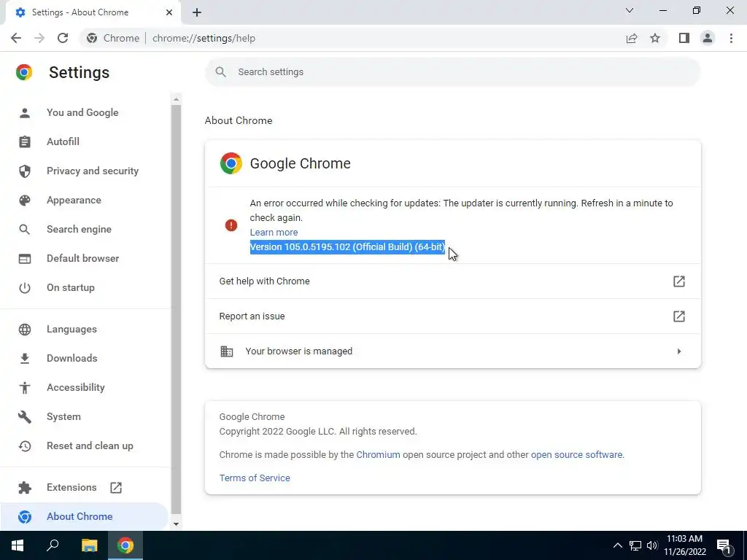Open File Explorer from taskbar

pos(89,545)
